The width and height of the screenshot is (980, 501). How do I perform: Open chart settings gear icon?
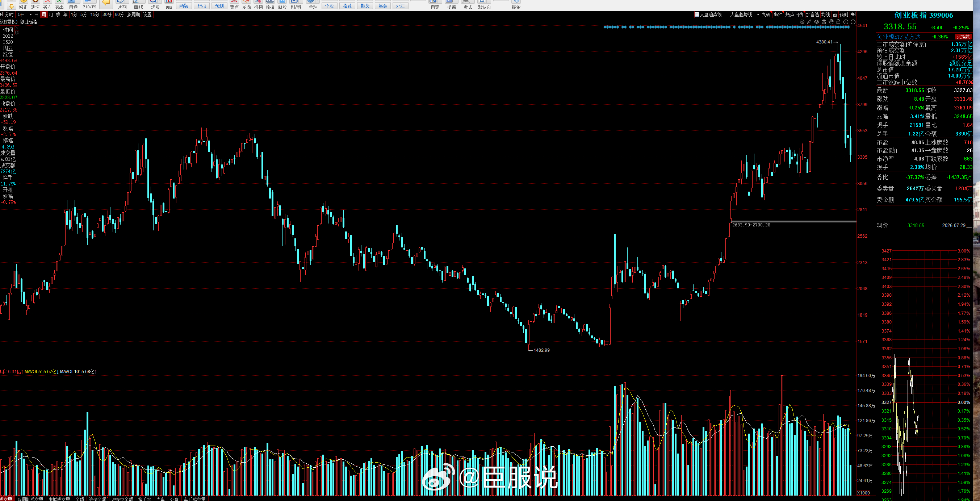pos(802,22)
